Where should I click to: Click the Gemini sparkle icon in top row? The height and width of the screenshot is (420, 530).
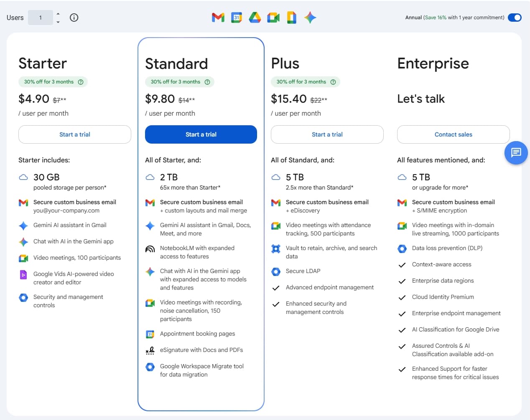(x=310, y=18)
